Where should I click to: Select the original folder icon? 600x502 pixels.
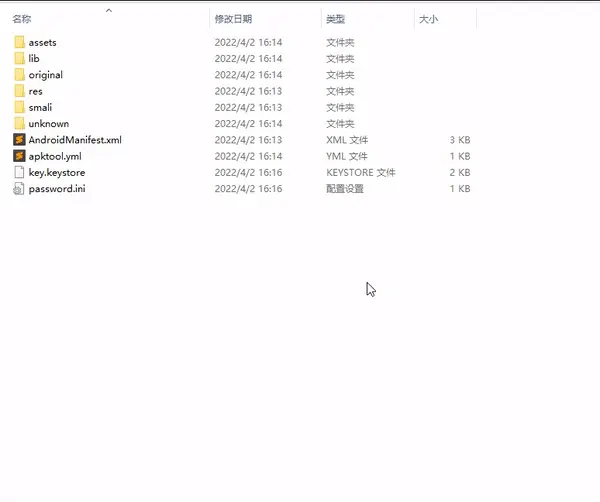coord(19,75)
